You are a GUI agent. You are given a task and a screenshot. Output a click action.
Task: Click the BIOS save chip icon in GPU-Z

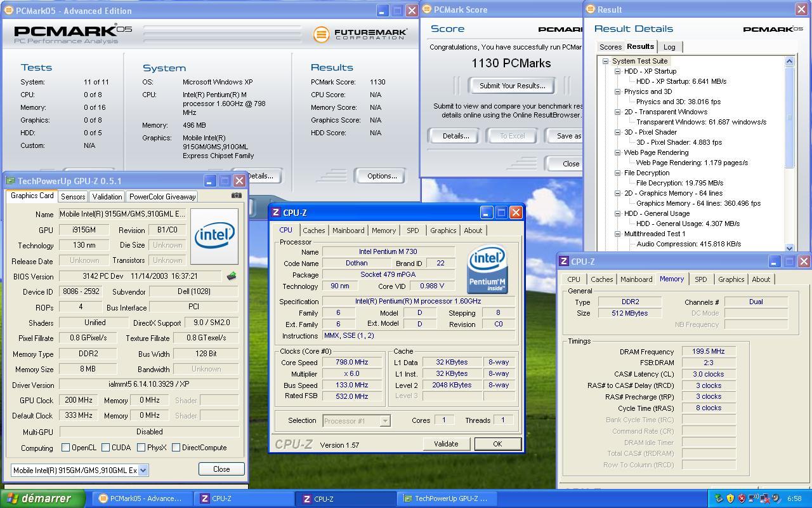click(x=232, y=276)
